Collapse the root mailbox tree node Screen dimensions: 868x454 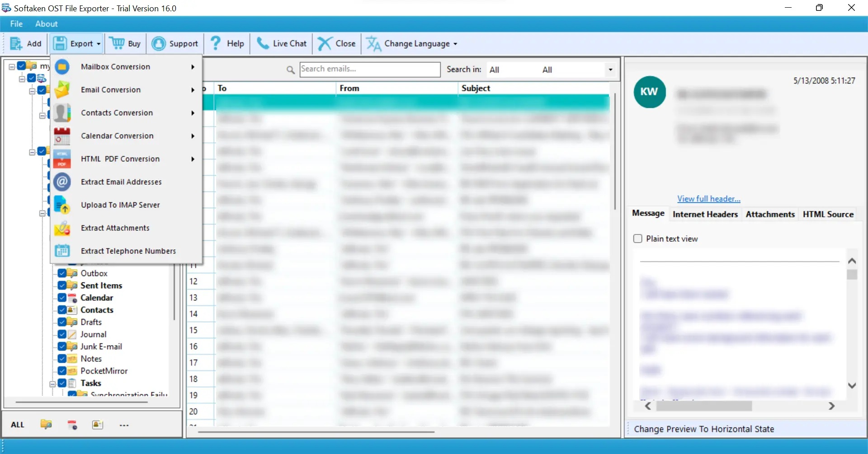[12, 66]
